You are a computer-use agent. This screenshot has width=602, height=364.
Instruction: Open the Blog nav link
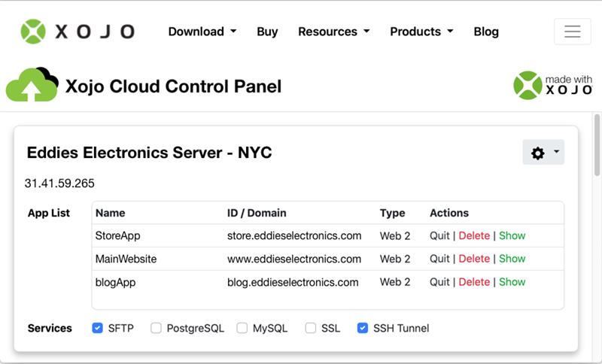point(486,32)
